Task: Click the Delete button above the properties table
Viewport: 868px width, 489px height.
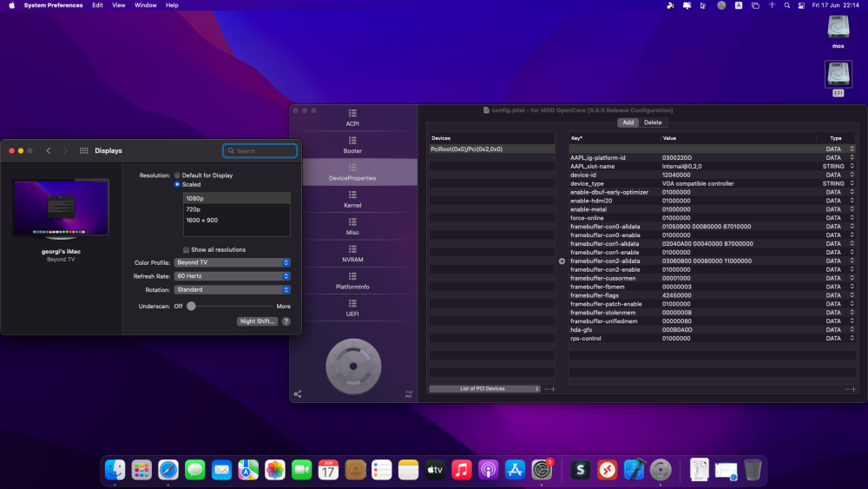Action: pos(653,122)
